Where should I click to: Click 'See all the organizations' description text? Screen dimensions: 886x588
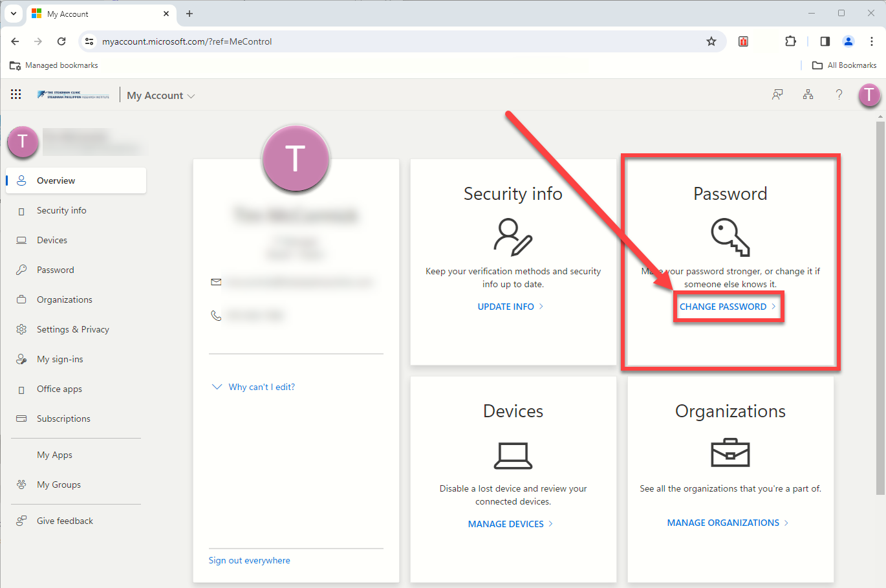pyautogui.click(x=730, y=488)
